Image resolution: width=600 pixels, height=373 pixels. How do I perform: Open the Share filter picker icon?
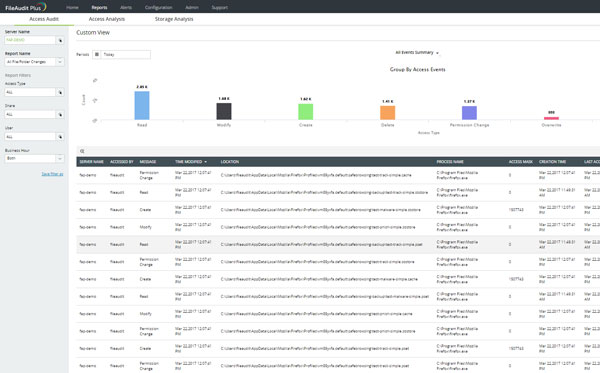[x=60, y=114]
